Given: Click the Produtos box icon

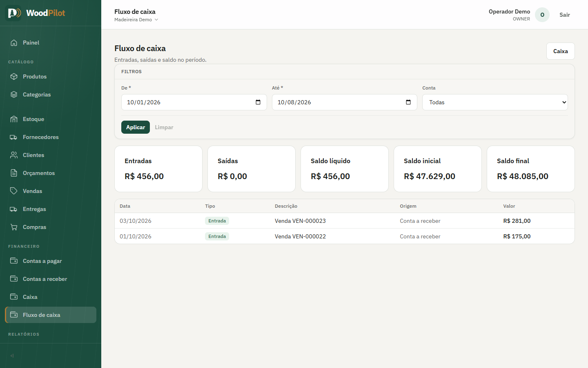Looking at the screenshot, I should pyautogui.click(x=14, y=76).
